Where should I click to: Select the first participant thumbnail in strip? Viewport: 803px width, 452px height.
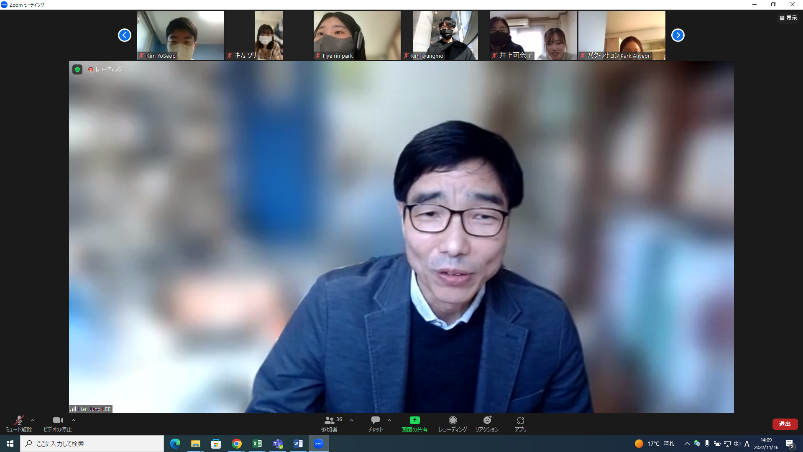click(180, 35)
